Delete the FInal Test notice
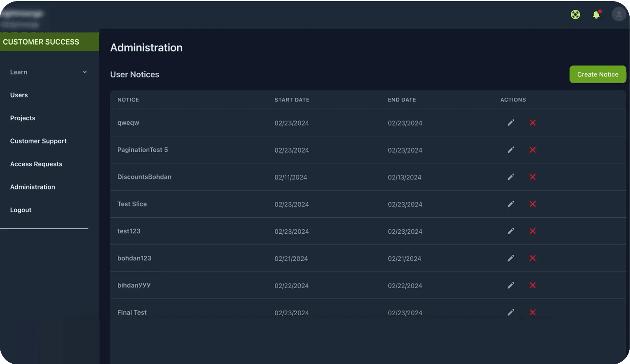 pyautogui.click(x=532, y=312)
